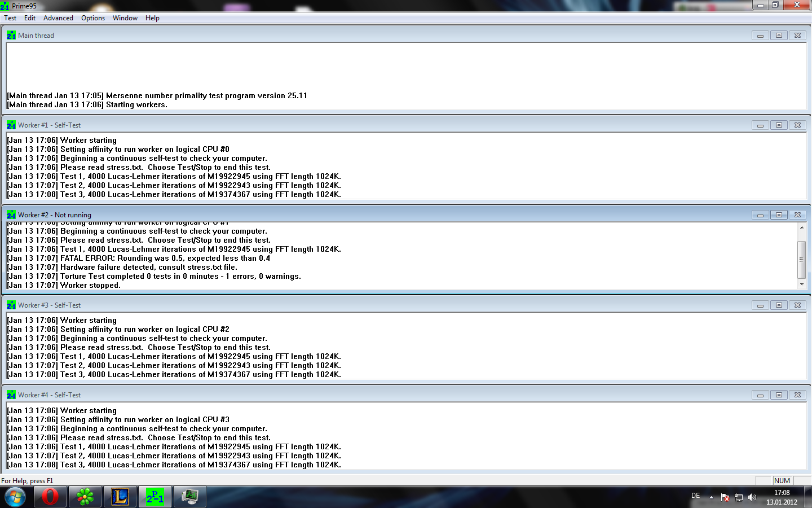Click the Worker #2 scrollbar down arrow

(801, 284)
